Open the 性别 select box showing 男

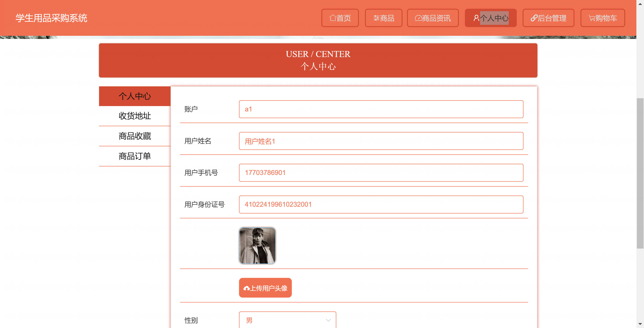[288, 320]
